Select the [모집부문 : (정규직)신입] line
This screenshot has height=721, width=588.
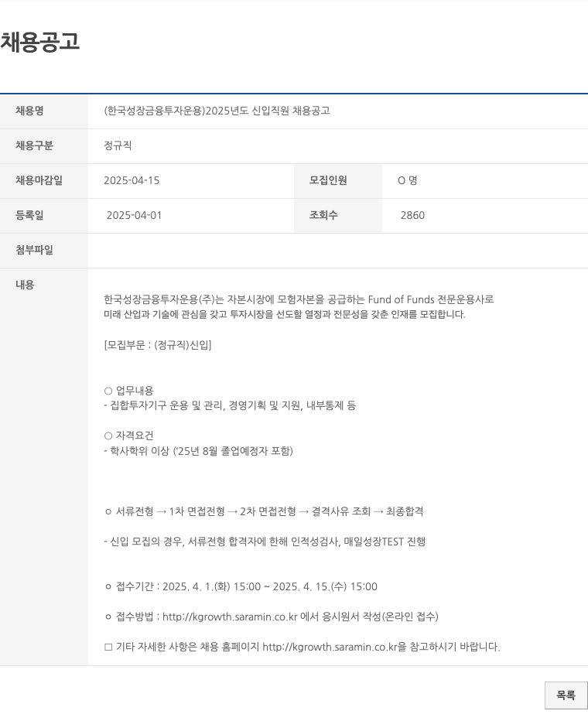[x=158, y=345]
